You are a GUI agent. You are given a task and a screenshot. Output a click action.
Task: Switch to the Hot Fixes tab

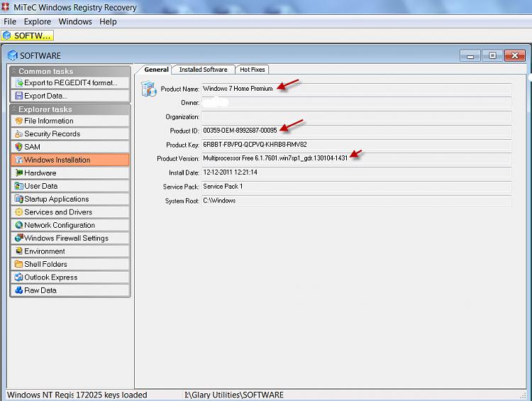[x=252, y=70]
